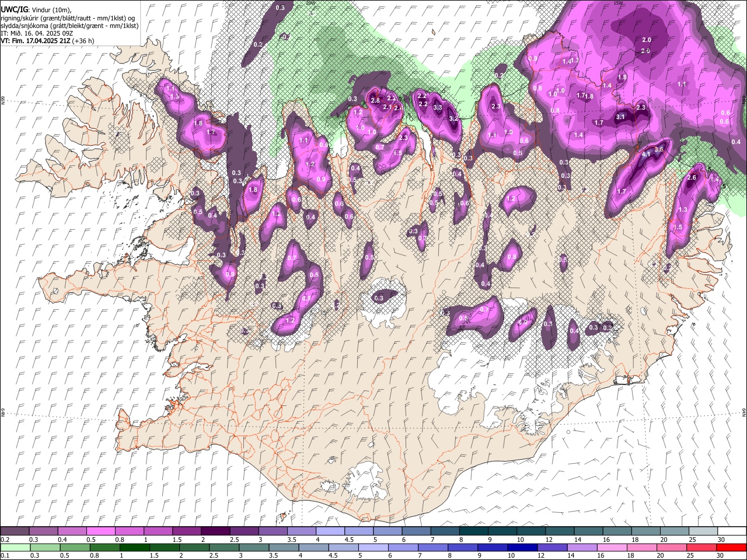The width and height of the screenshot is (747, 560).
Task: Click the '0.2' label in the snow legend
Action: pos(5,539)
